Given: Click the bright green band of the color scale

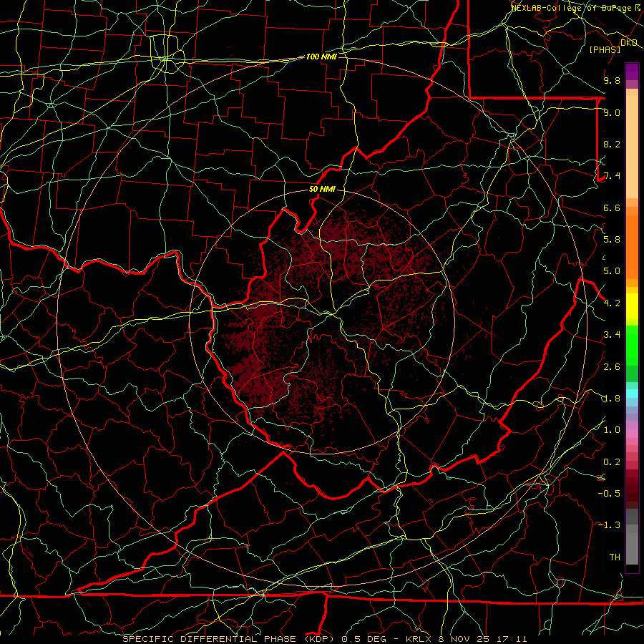Looking at the screenshot, I should coord(632,345).
